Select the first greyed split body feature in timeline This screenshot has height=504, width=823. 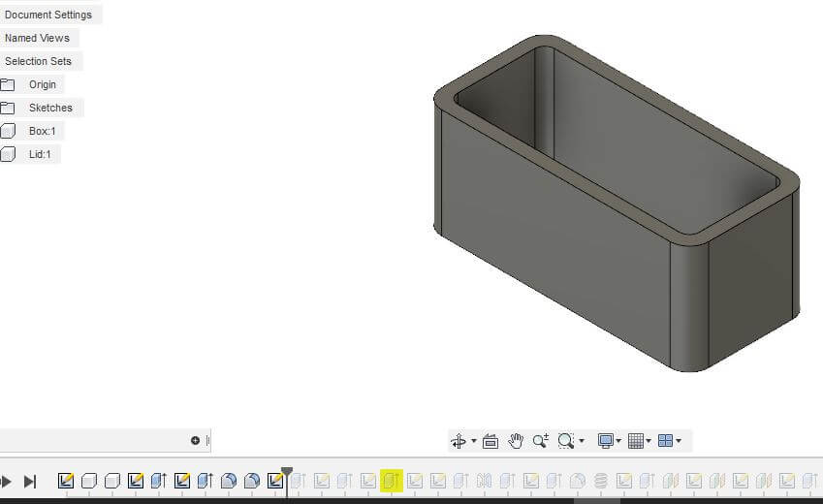pos(670,481)
